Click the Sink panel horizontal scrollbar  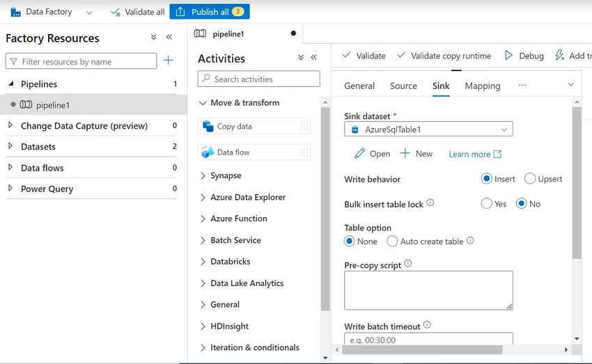[422, 350]
